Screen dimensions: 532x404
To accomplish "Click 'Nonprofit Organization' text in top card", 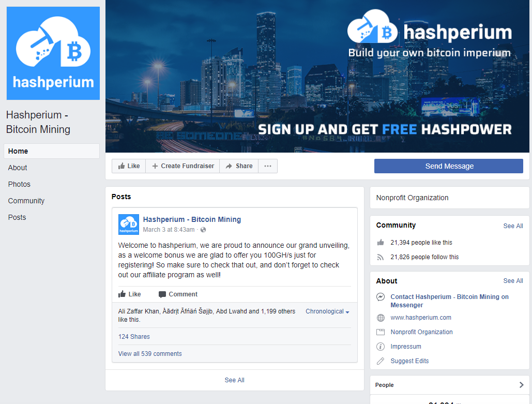I will [x=412, y=198].
